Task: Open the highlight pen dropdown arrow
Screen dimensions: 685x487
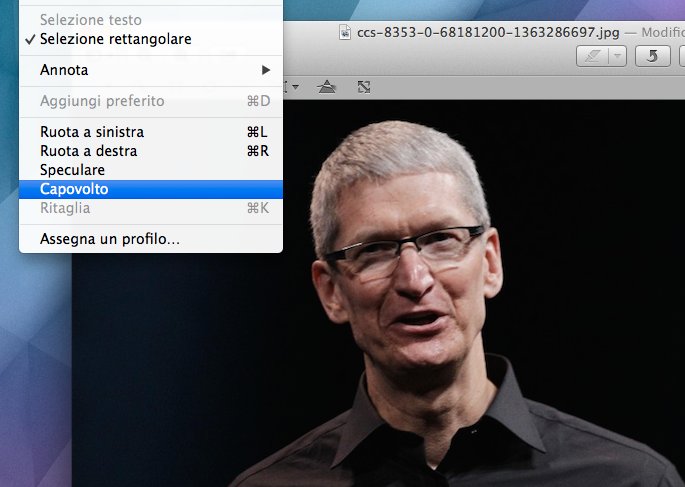Action: pyautogui.click(x=618, y=56)
